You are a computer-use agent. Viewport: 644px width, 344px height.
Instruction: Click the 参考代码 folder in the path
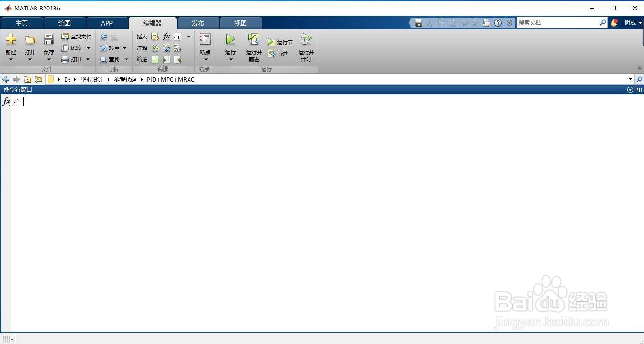pyautogui.click(x=125, y=80)
